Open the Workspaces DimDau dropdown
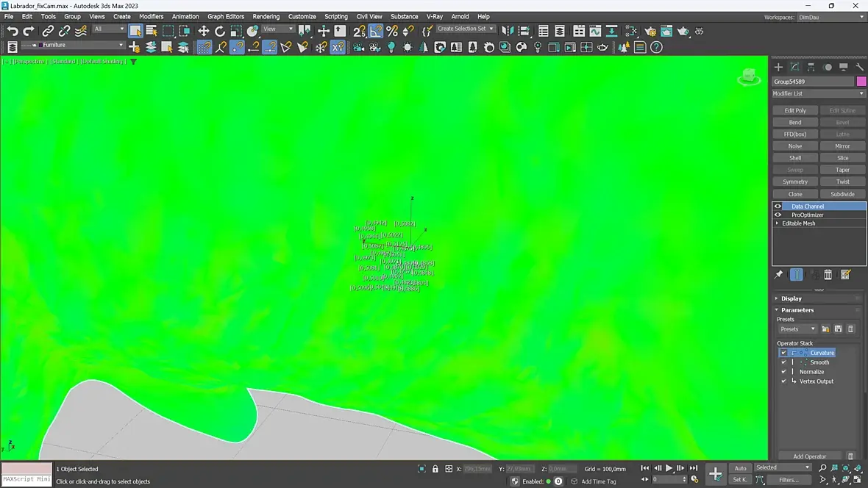Viewport: 868px width, 488px height. [830, 17]
